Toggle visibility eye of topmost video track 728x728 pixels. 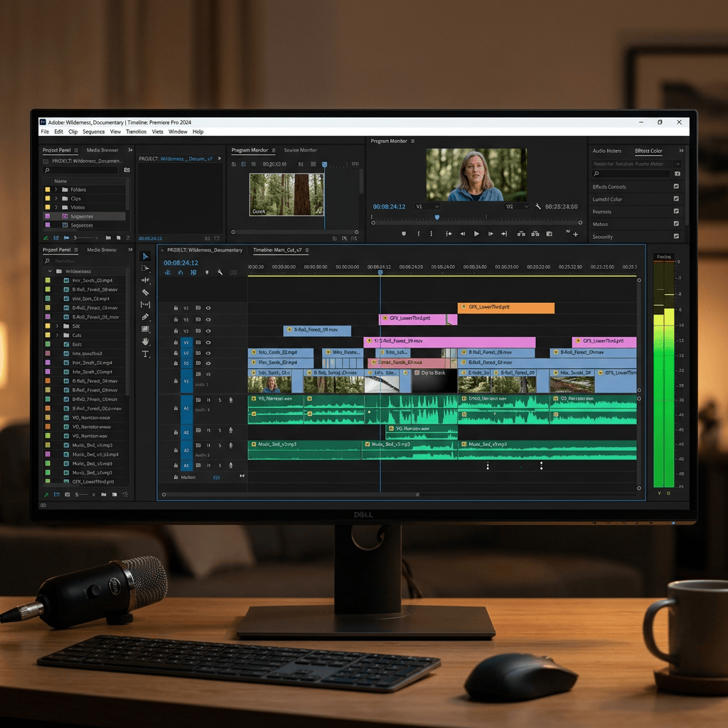coord(208,308)
